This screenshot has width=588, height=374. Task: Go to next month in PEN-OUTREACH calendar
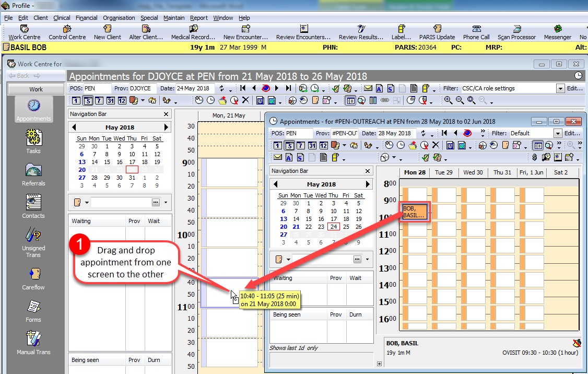pyautogui.click(x=368, y=184)
